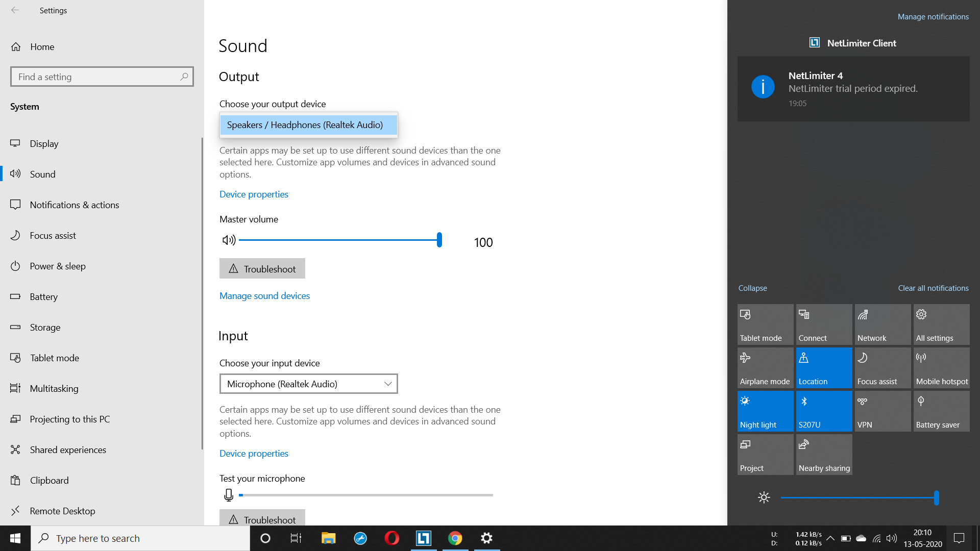Collapse the quick actions panel
Image resolution: width=980 pixels, height=551 pixels.
pyautogui.click(x=752, y=288)
